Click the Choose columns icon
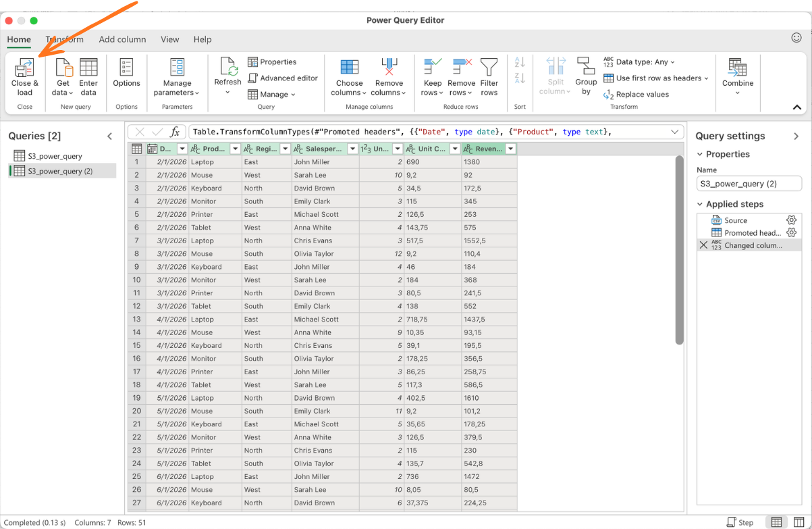Screen dimensions: 812x529 (350, 68)
